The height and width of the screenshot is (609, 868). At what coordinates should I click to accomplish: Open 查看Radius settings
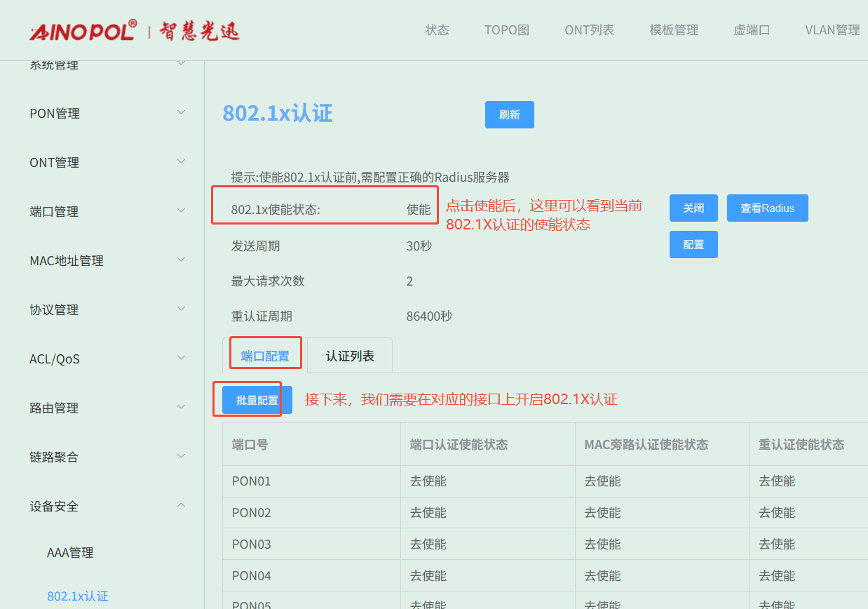(768, 208)
